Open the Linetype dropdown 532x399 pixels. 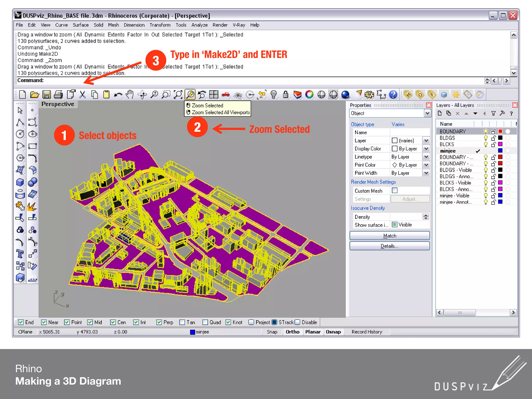pos(426,157)
